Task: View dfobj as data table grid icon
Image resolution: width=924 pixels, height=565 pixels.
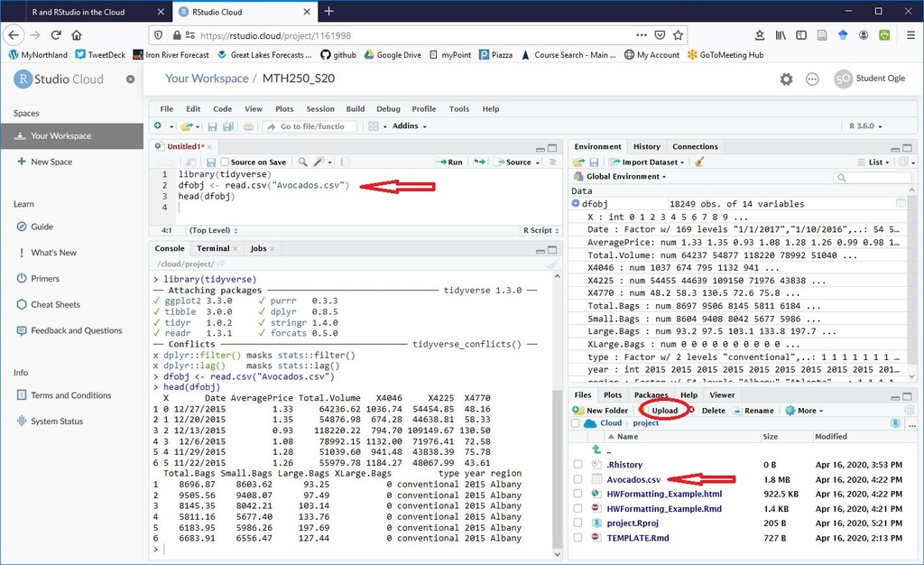Action: click(901, 203)
